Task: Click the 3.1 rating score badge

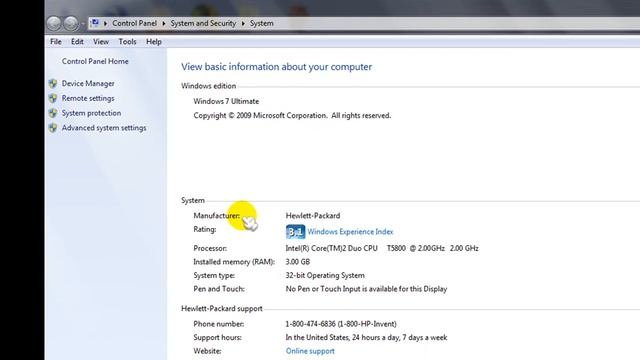Action: click(x=295, y=232)
